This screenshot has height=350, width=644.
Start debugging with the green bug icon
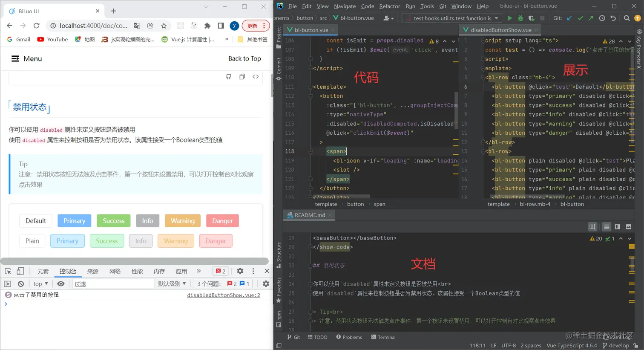[x=520, y=18]
